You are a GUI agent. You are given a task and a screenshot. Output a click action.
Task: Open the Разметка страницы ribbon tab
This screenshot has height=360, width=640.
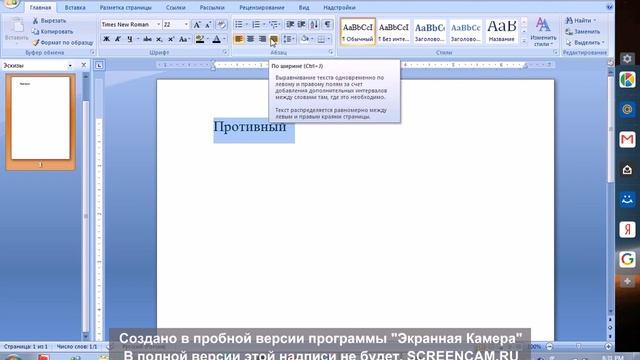pos(126,7)
